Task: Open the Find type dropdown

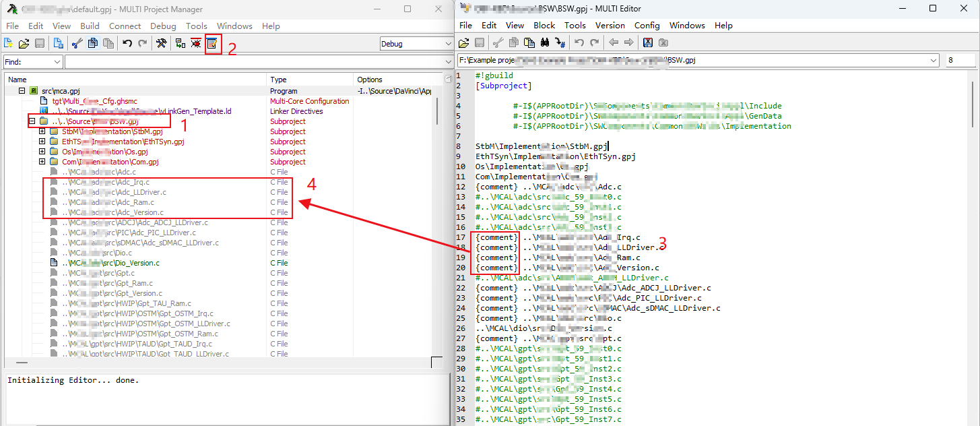Action: [x=32, y=61]
